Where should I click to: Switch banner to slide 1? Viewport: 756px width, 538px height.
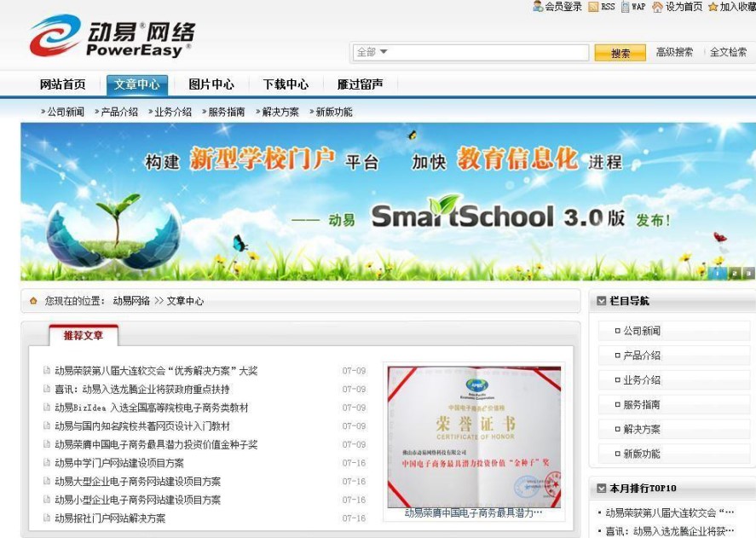(x=718, y=274)
